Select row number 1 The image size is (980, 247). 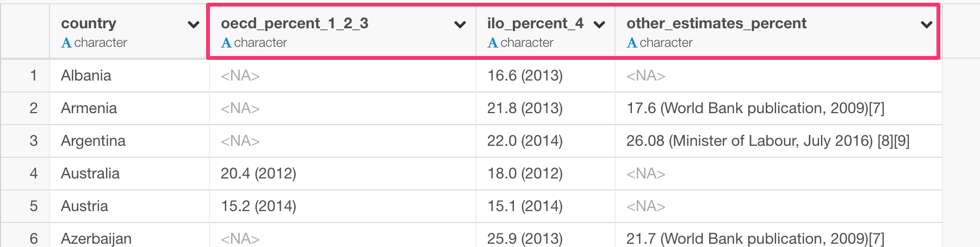point(34,76)
